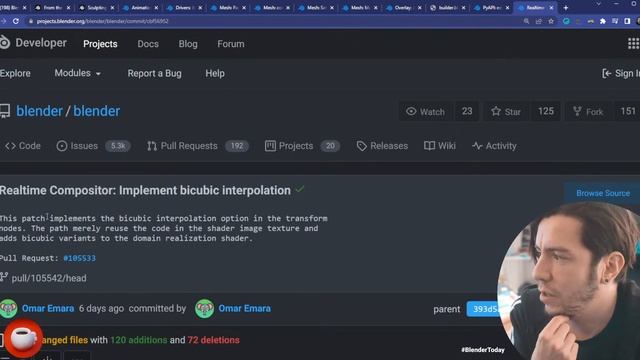Open the browser zoom magnifier icon

coord(526,21)
